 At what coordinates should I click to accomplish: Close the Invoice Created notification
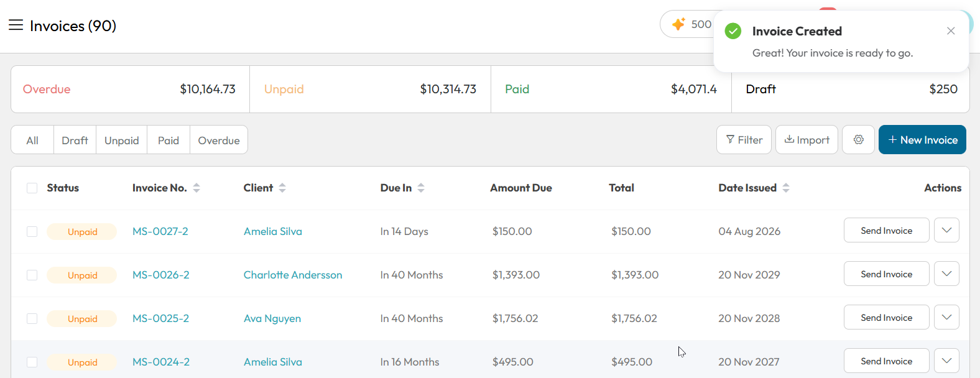click(x=951, y=31)
